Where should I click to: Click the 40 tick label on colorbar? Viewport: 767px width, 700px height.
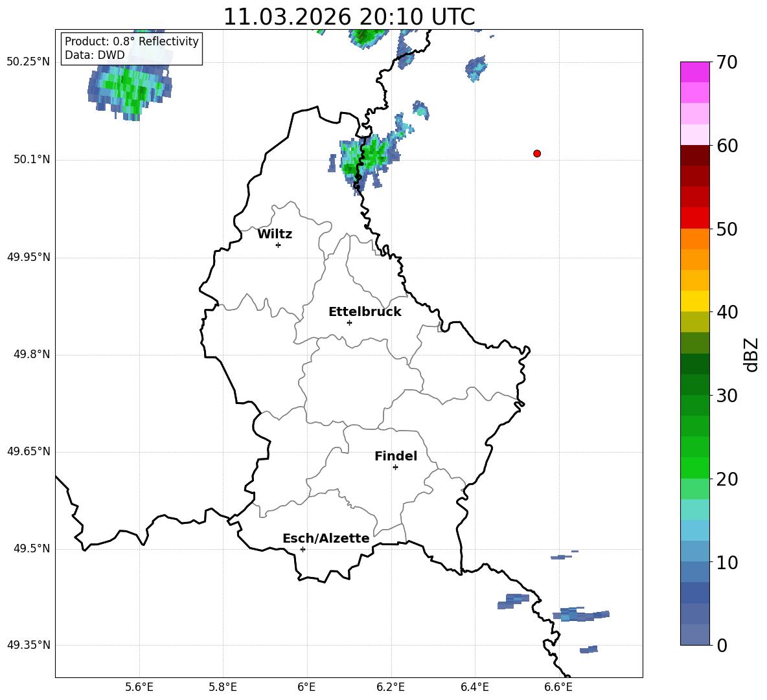[x=727, y=312]
